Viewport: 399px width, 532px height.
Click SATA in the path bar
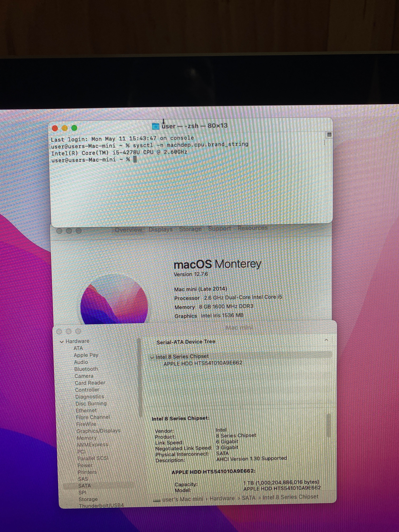pyautogui.click(x=249, y=498)
